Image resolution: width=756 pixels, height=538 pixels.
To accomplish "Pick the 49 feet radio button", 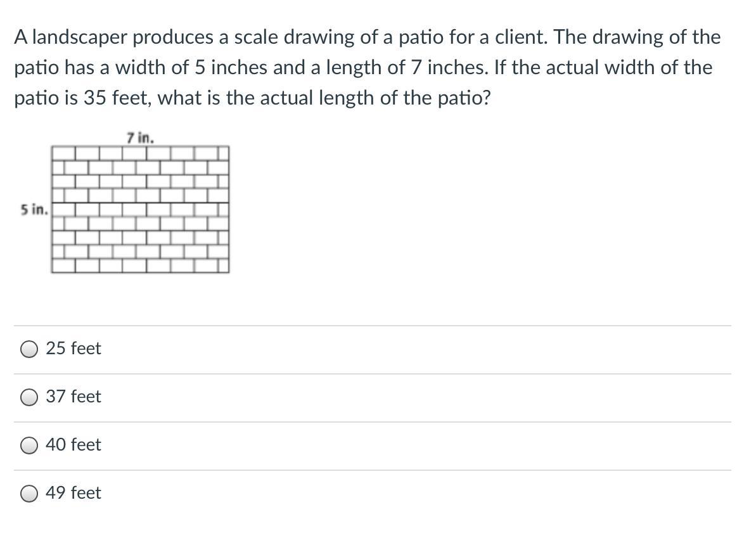I will [x=29, y=494].
